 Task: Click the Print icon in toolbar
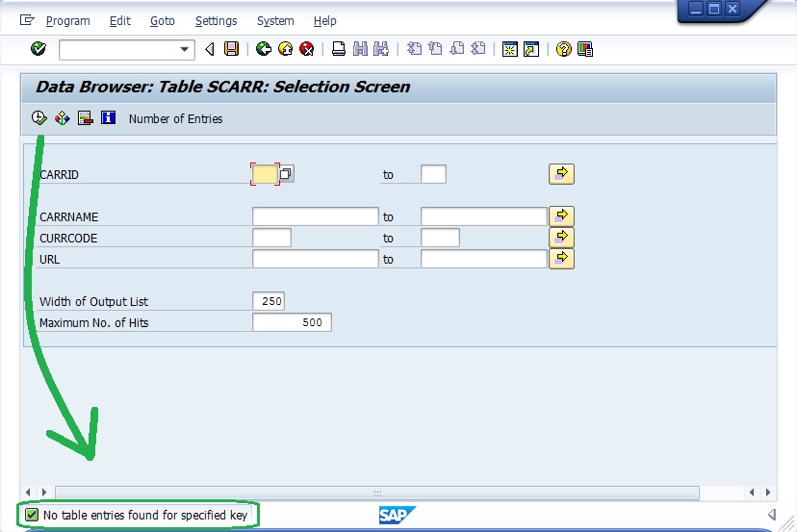pos(339,49)
